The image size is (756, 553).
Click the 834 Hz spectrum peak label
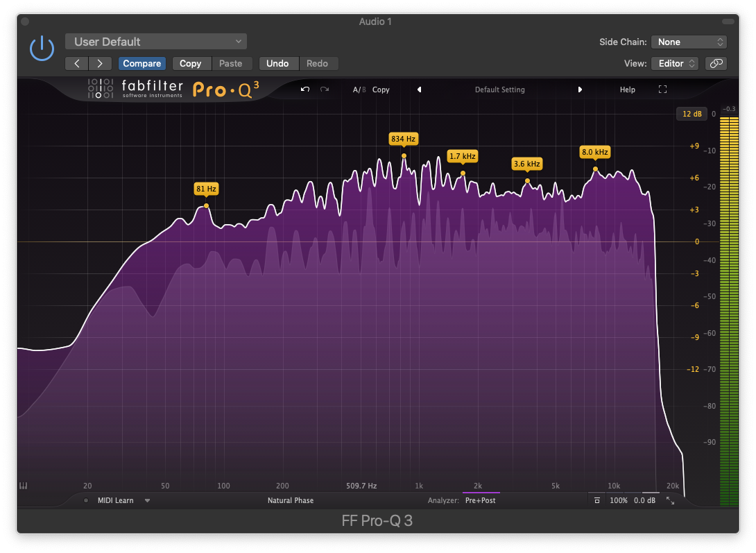[403, 139]
